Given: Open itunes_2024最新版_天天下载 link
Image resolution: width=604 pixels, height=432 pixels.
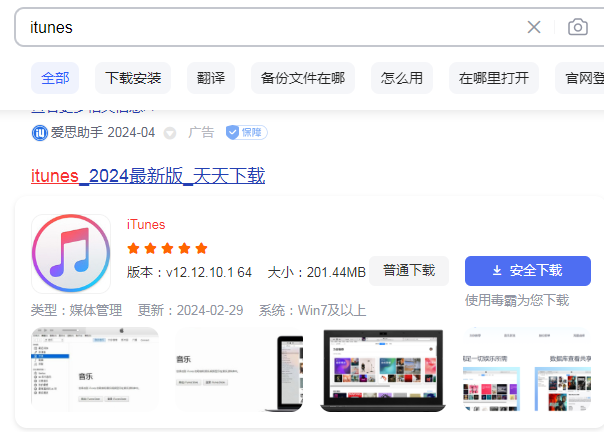Looking at the screenshot, I should [148, 176].
